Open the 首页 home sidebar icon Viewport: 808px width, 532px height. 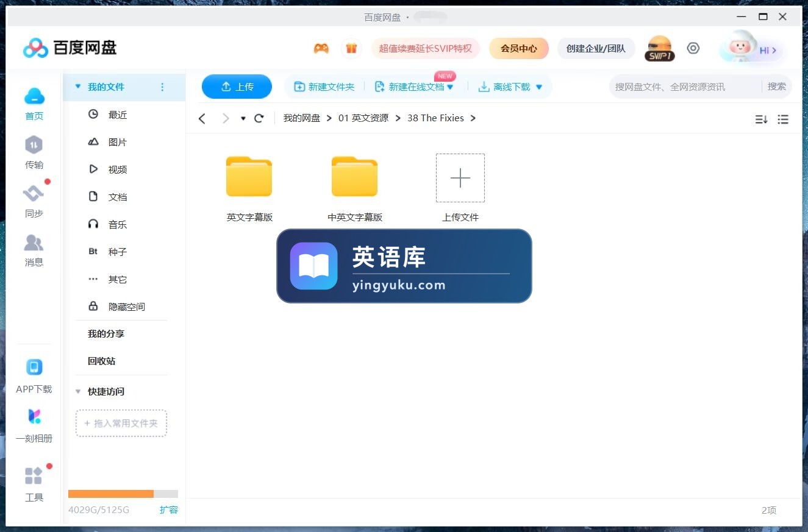coord(34,104)
